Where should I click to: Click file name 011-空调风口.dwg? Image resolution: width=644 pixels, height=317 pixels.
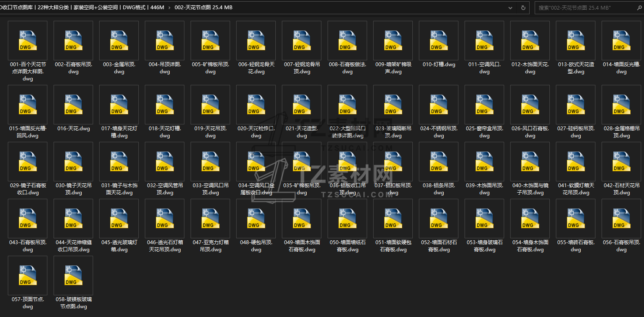484,68
